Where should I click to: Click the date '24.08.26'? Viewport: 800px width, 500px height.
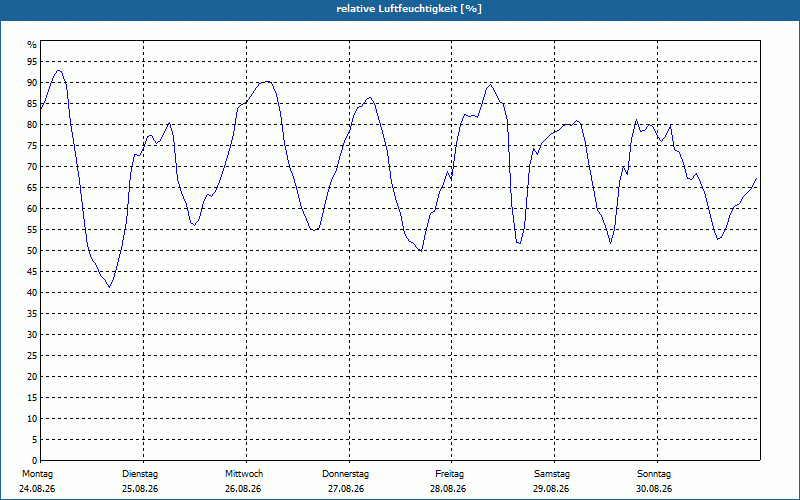point(37,489)
